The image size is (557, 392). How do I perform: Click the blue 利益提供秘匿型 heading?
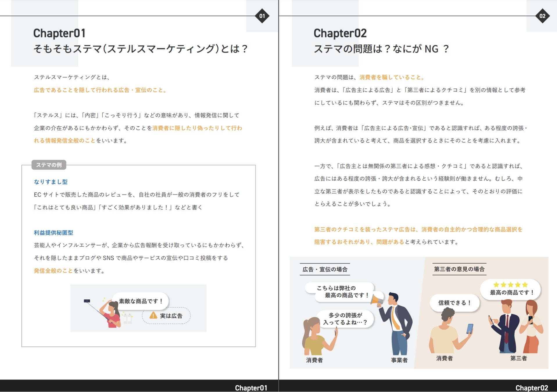[x=53, y=233]
